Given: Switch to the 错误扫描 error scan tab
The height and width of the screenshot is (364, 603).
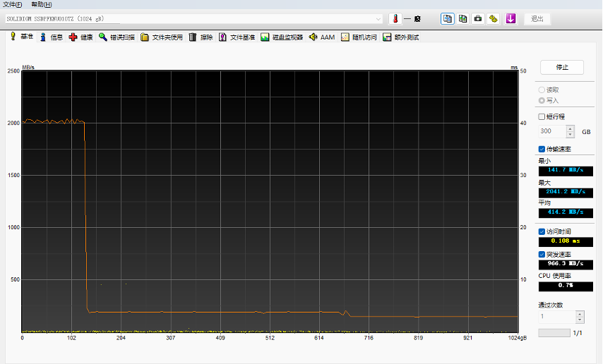Looking at the screenshot, I should (x=117, y=37).
